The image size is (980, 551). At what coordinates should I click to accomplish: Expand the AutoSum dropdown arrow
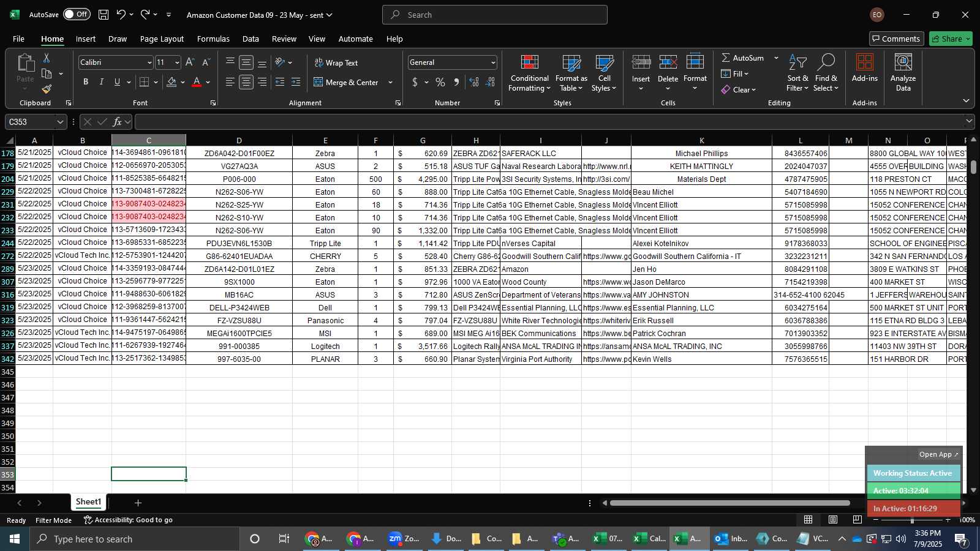(x=776, y=58)
